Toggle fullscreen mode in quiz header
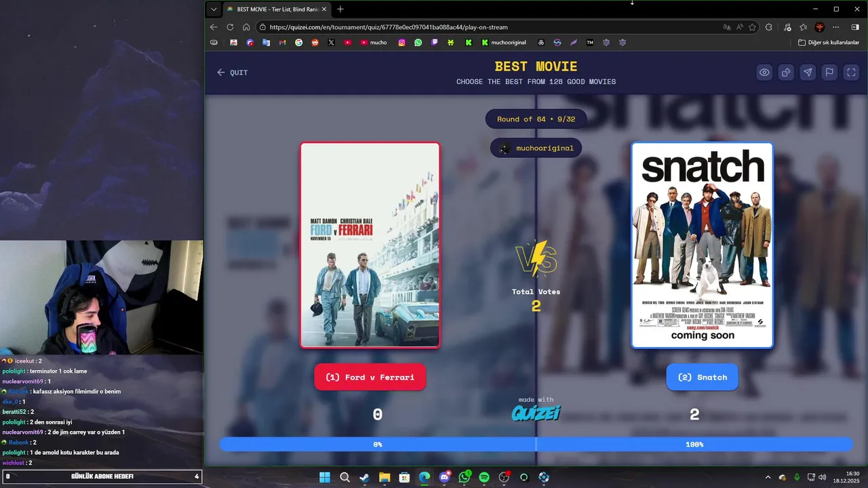 852,73
